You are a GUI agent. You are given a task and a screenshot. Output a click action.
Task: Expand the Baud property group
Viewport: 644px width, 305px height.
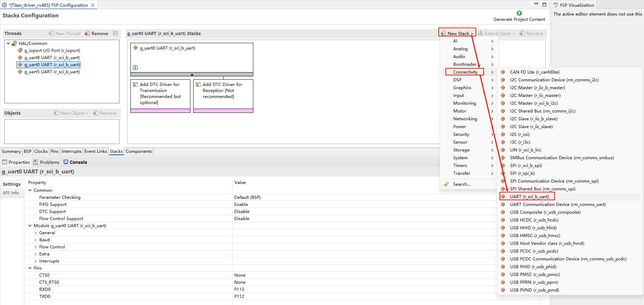pyautogui.click(x=35, y=240)
